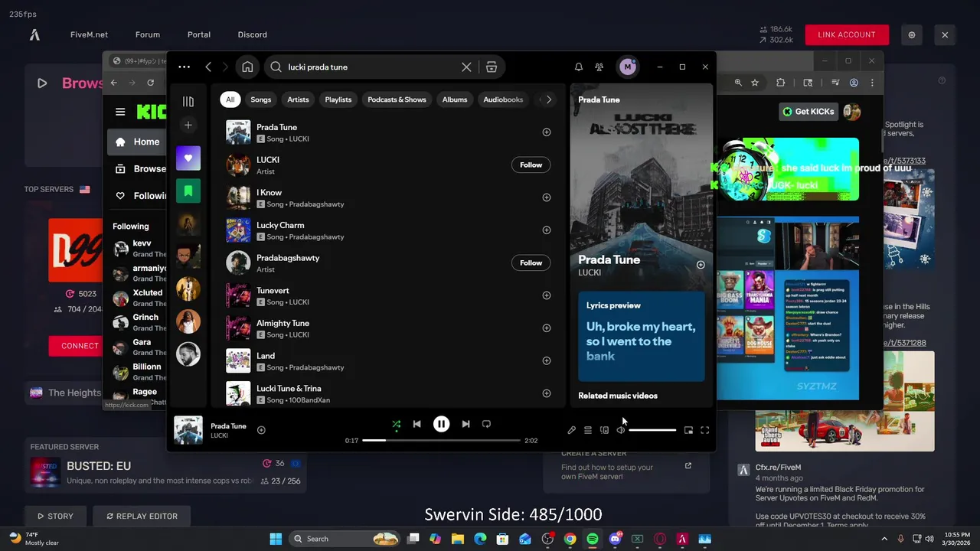The width and height of the screenshot is (980, 551).
Task: Click the Spotify Home icon
Action: [x=247, y=67]
